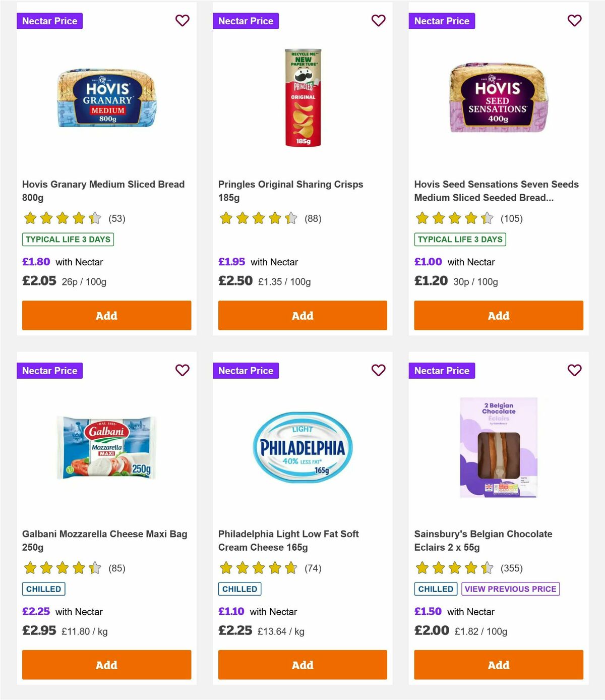Screen dimensions: 605x700
Task: Click the heart icon on Hovis Seed Sensations
Action: [574, 21]
